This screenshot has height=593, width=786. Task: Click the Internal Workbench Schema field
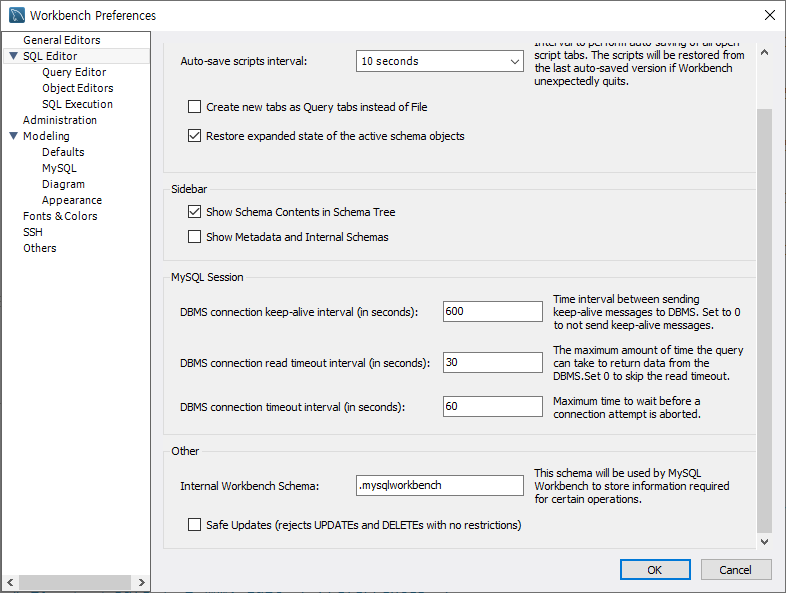(x=440, y=485)
